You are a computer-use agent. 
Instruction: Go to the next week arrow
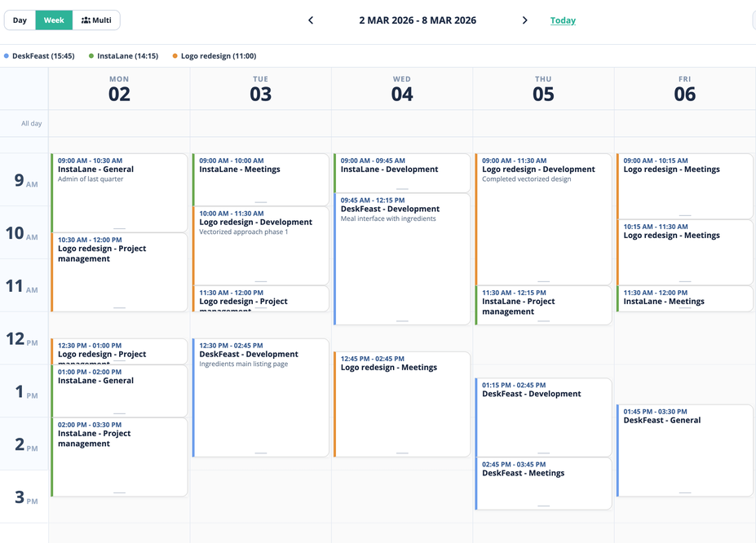[524, 20]
